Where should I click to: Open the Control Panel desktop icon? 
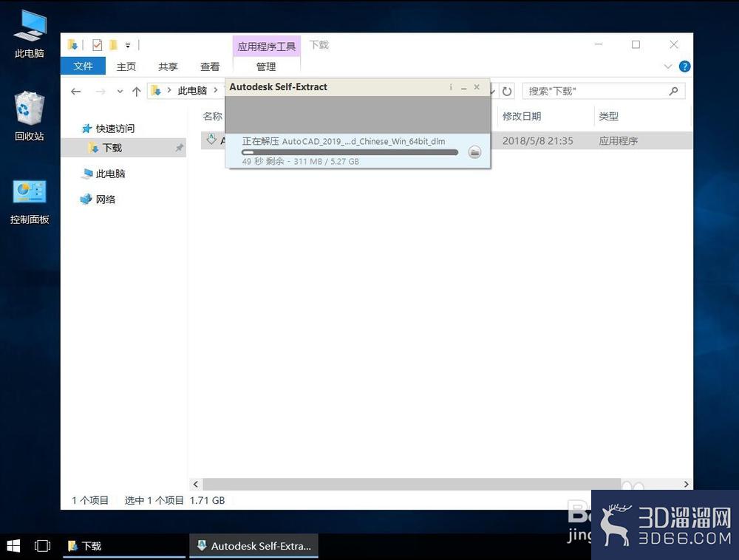point(30,201)
